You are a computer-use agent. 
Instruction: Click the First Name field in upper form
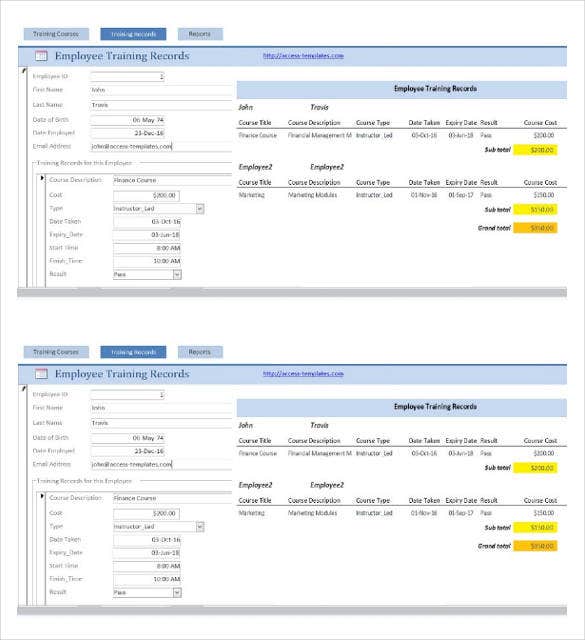point(161,90)
